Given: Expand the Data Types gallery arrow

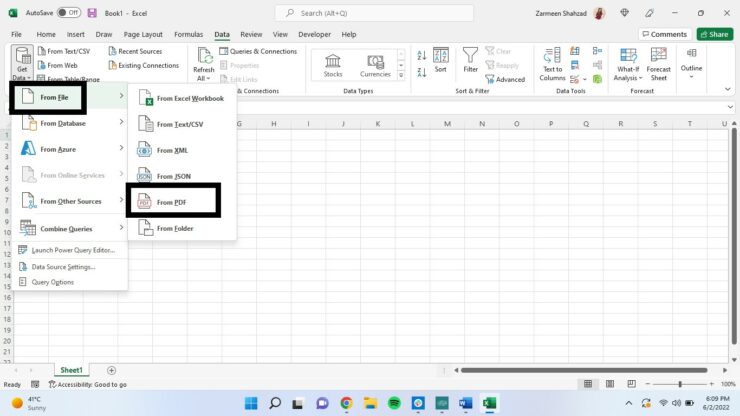Looking at the screenshot, I should click(401, 75).
